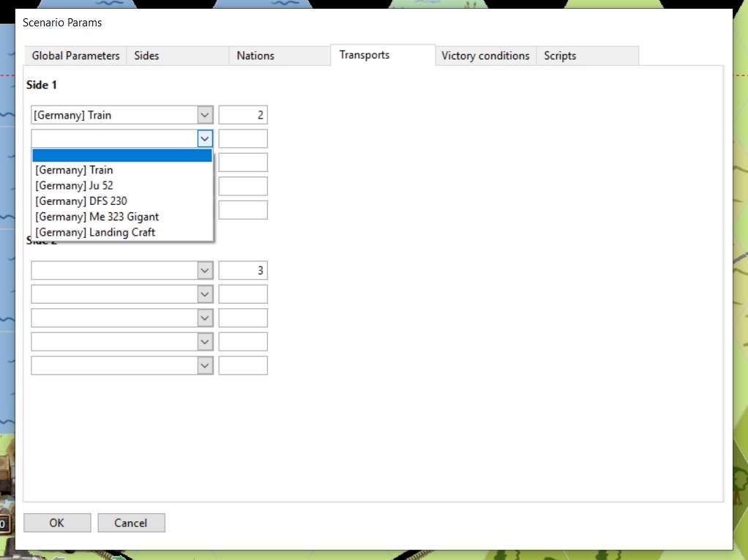Select [Germany] Me 323 Gigant option
This screenshot has width=748, height=560.
[x=97, y=217]
